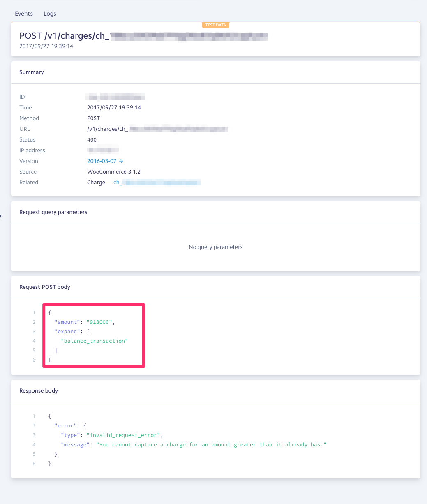Click the Source value WooCommerce 3.1.2
427x504 pixels.
coord(113,172)
